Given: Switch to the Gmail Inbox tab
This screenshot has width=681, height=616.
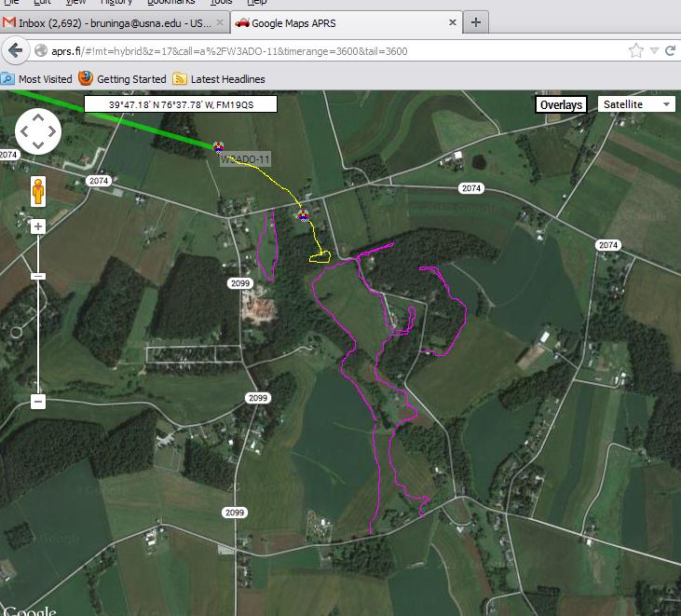Looking at the screenshot, I should pos(110,21).
